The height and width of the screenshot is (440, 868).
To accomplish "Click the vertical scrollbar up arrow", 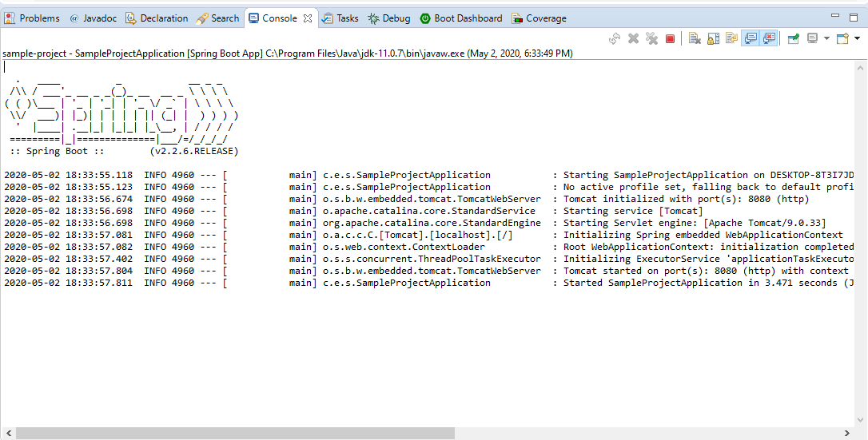I will click(x=860, y=67).
